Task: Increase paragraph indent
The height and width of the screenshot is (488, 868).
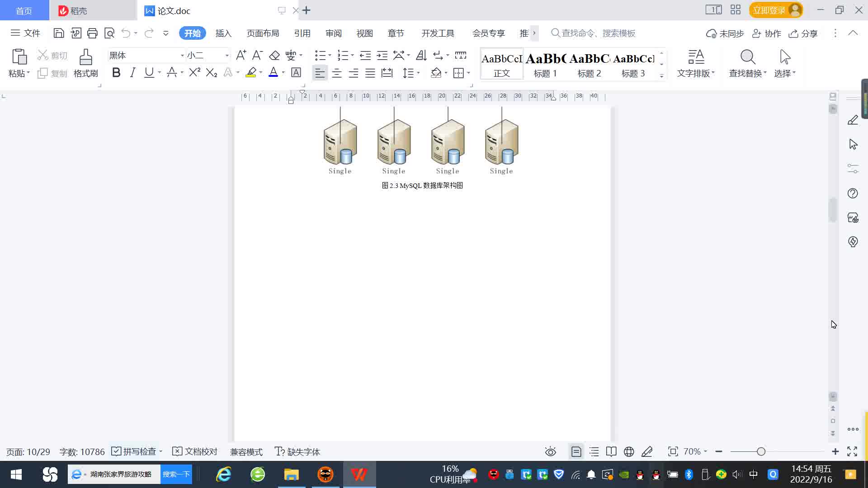Action: tap(382, 55)
